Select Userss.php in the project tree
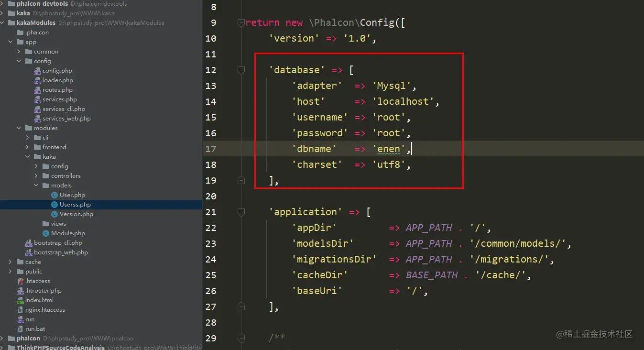644x350 pixels. point(101,205)
